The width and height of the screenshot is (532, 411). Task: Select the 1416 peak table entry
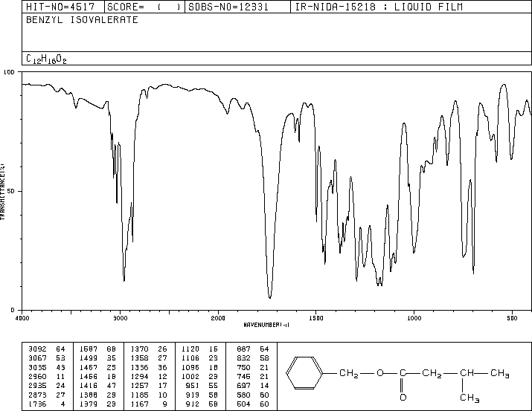click(97, 386)
